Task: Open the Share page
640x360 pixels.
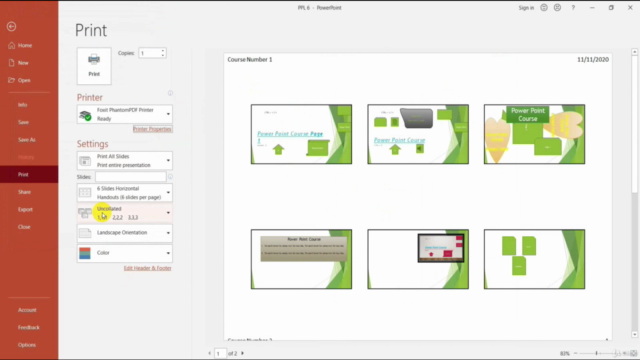Action: 24,192
